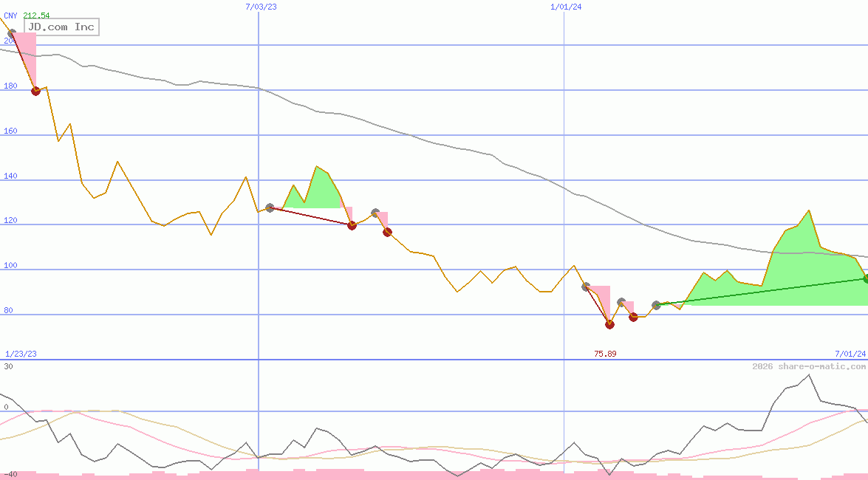Image resolution: width=868 pixels, height=480 pixels.
Task: Click the gray marker before the mid-chart decline
Action: pos(269,208)
